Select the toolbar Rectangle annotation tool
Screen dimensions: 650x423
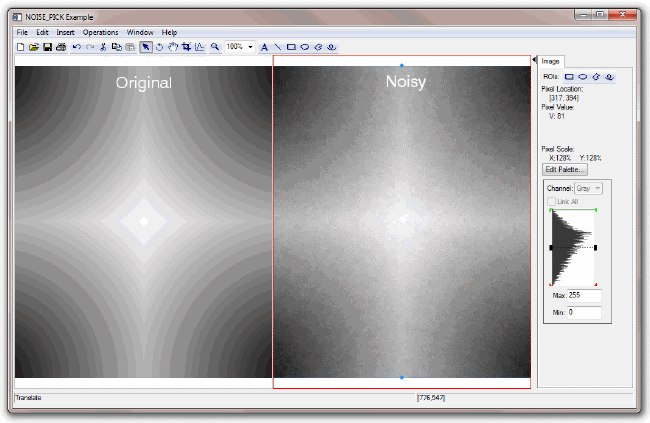coord(291,47)
